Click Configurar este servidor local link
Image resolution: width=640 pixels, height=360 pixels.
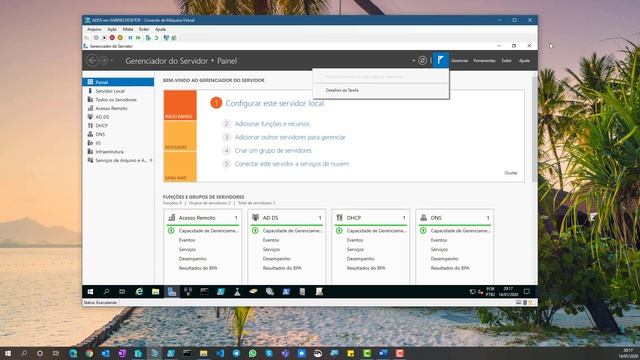pyautogui.click(x=275, y=103)
